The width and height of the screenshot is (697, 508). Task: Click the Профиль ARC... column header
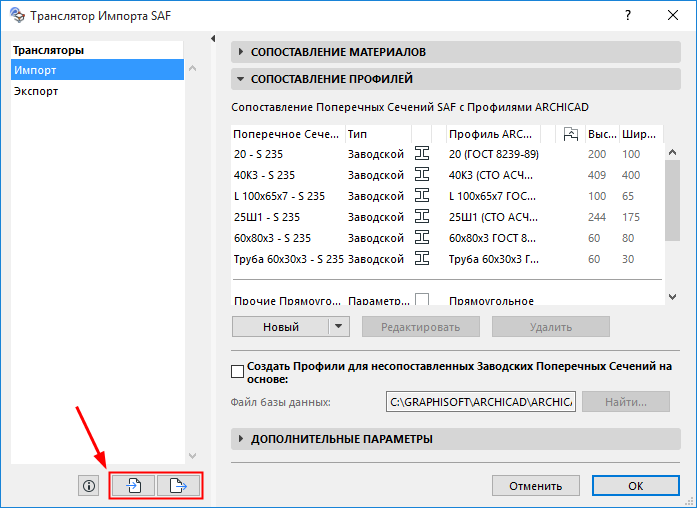tap(493, 134)
